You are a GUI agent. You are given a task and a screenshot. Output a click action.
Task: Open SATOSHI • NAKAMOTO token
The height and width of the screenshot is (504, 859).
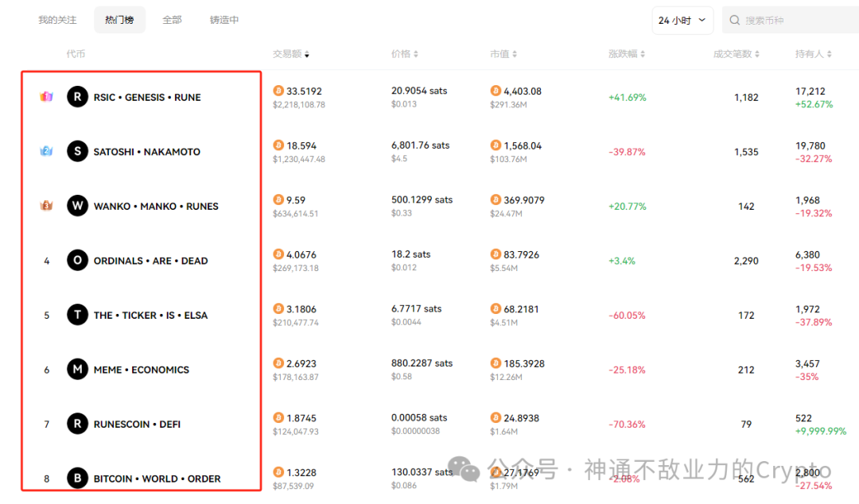coord(147,152)
